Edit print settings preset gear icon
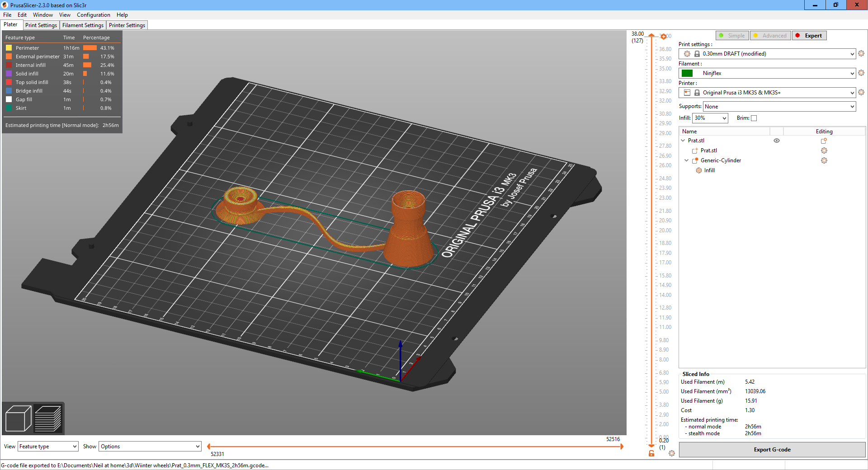 click(861, 53)
